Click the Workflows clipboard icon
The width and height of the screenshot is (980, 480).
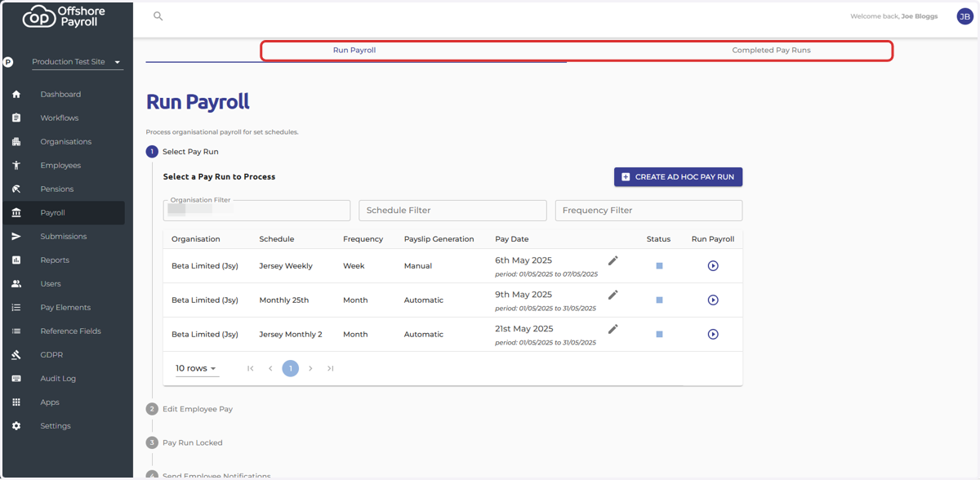point(16,118)
